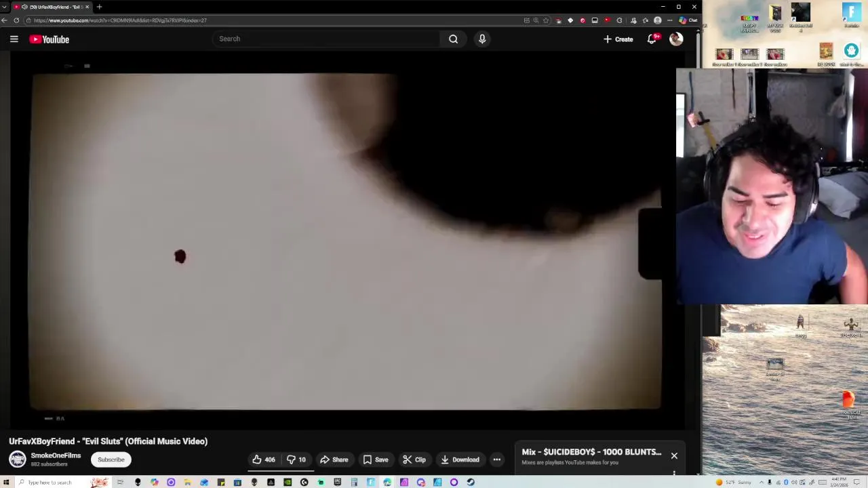Image resolution: width=868 pixels, height=488 pixels.
Task: Open the YouTube hamburger guide menu
Action: [14, 39]
